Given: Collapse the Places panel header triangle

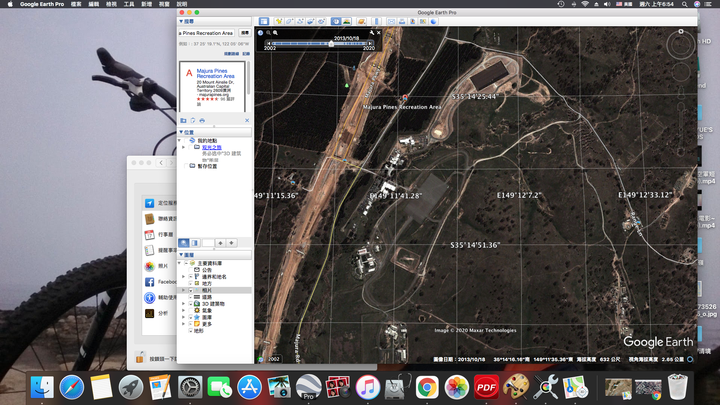Looking at the screenshot, I should (182, 131).
